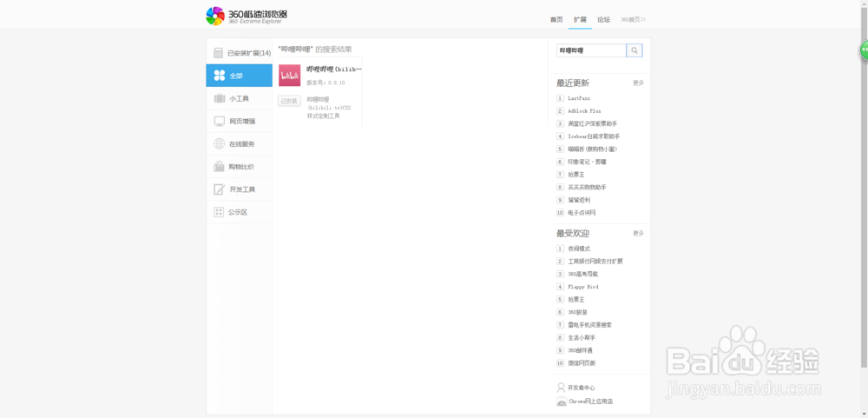Open Flappy Bird in popular list
Screen dimensions: 868x418
point(583,287)
